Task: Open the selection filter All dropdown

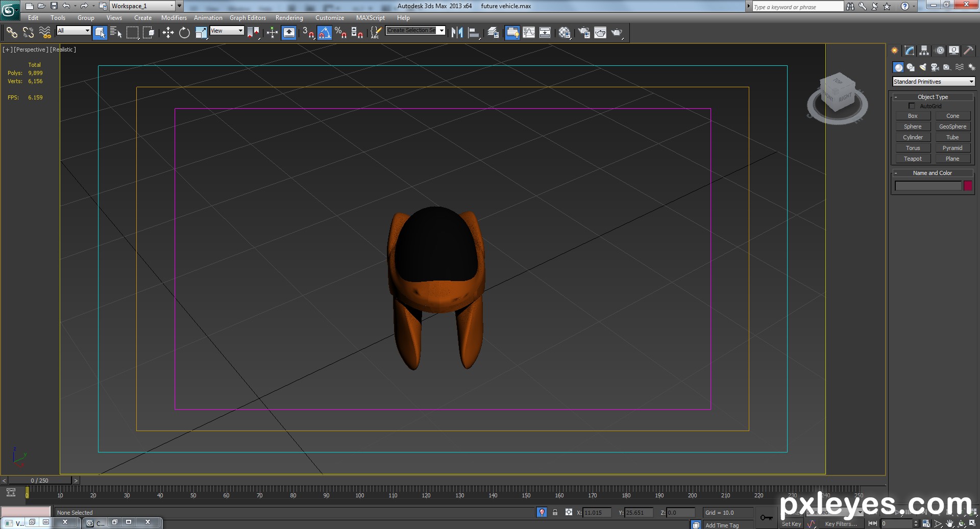Action: click(73, 31)
